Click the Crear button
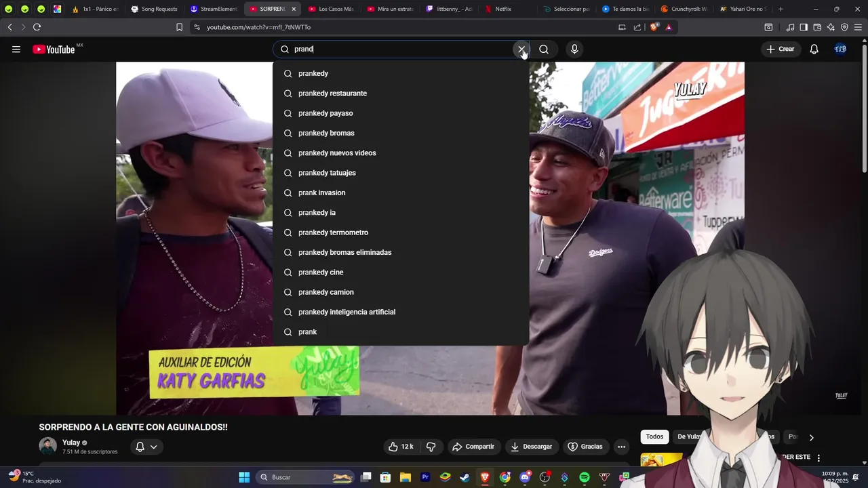The image size is (868, 488). coord(780,49)
